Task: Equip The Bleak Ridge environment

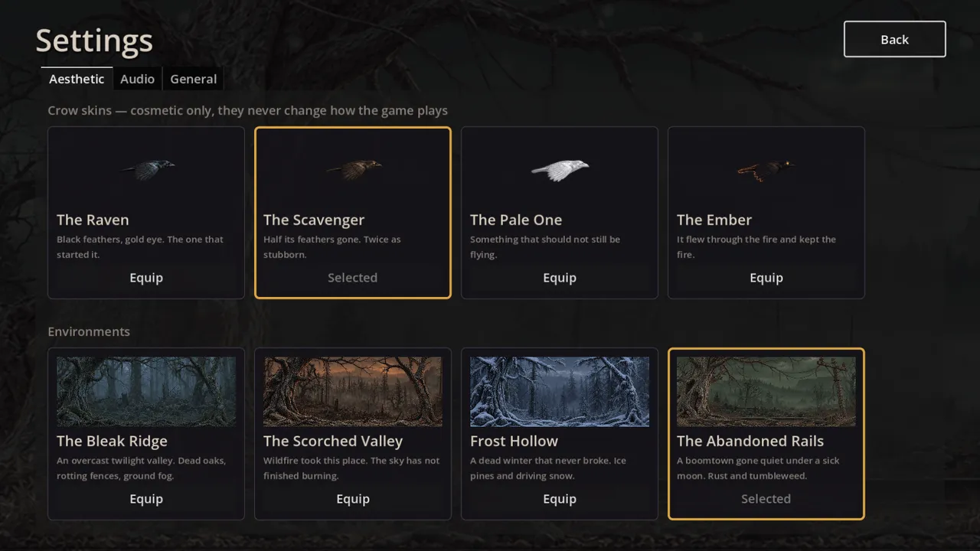Action: 146,499
